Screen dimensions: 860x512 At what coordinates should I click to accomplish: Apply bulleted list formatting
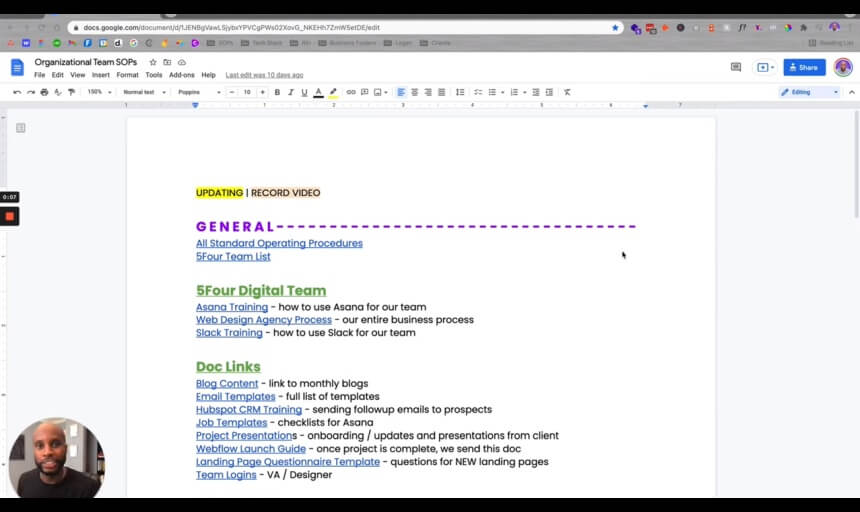(492, 92)
